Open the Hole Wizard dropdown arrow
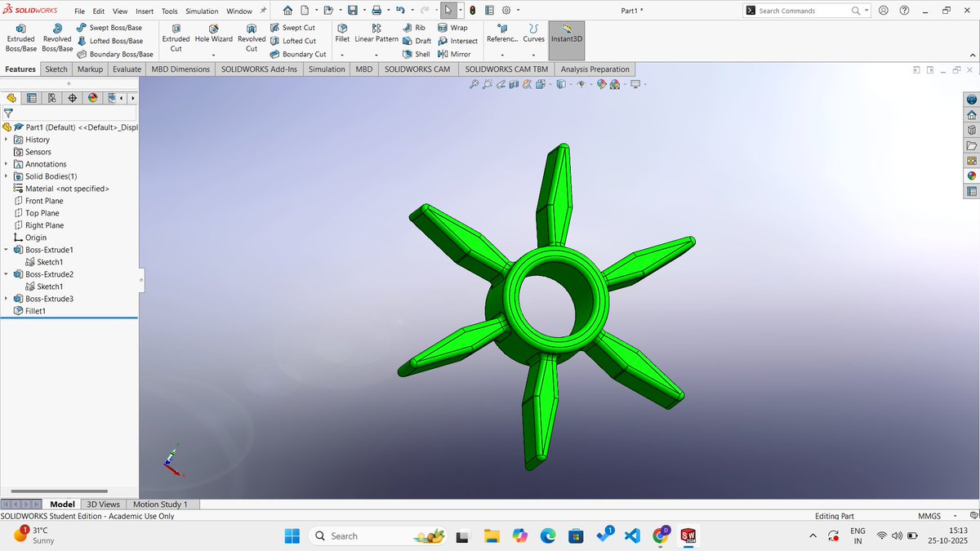Viewport: 980px width, 551px height. pyautogui.click(x=214, y=55)
